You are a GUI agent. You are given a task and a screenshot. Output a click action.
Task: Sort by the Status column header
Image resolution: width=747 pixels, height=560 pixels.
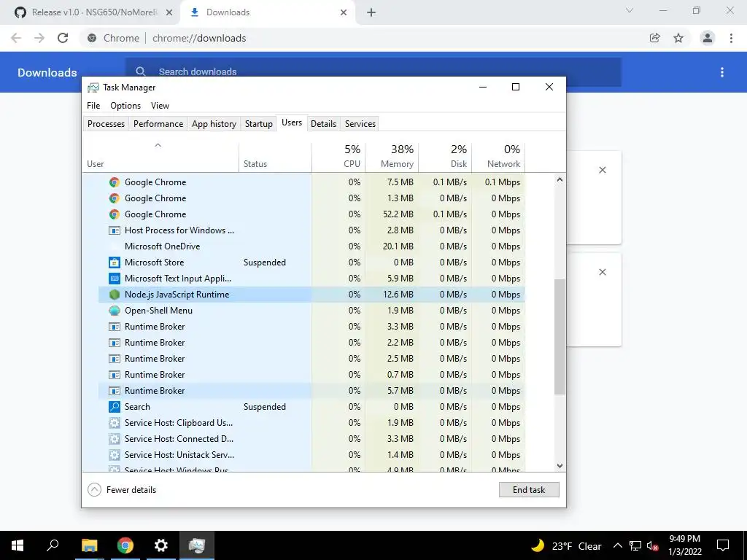click(x=275, y=157)
